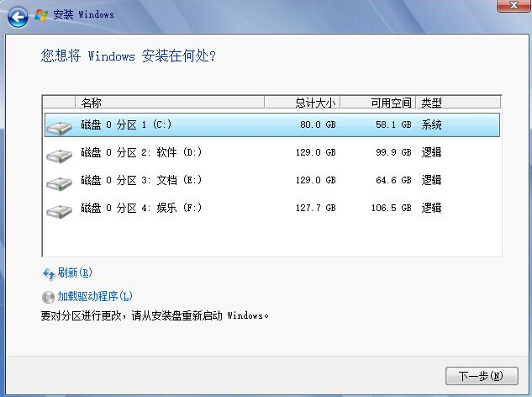Click the 99.9 GB free space cell

pos(393,152)
